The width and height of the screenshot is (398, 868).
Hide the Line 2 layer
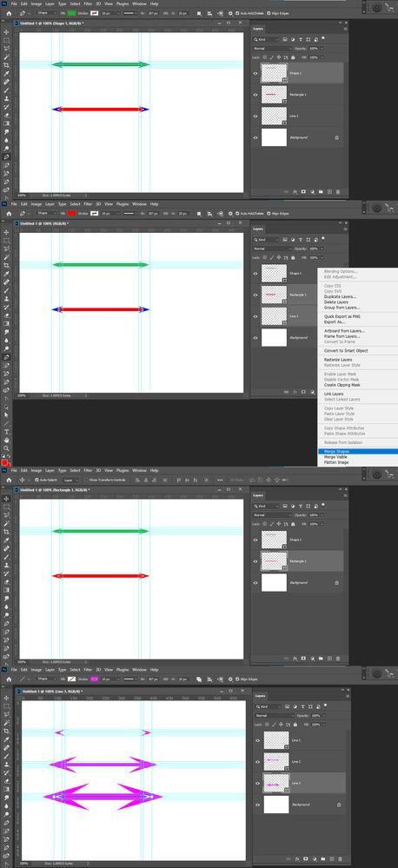257,762
